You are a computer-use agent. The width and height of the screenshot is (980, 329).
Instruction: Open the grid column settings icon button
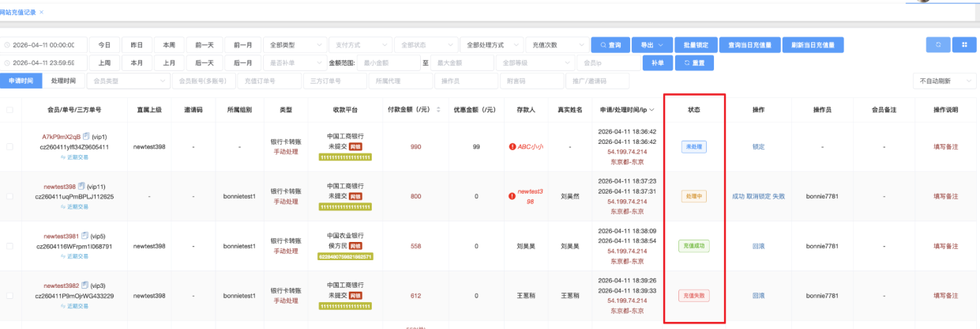click(x=963, y=45)
